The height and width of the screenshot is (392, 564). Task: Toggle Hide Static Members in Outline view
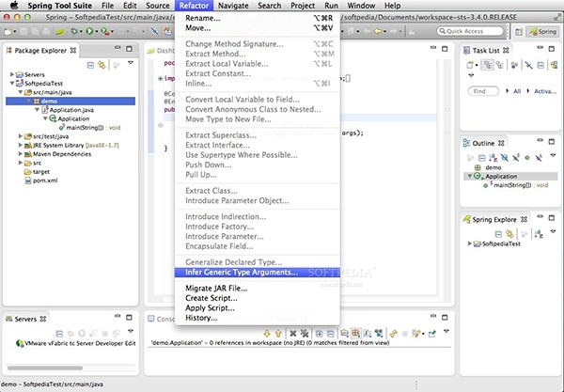(x=516, y=158)
